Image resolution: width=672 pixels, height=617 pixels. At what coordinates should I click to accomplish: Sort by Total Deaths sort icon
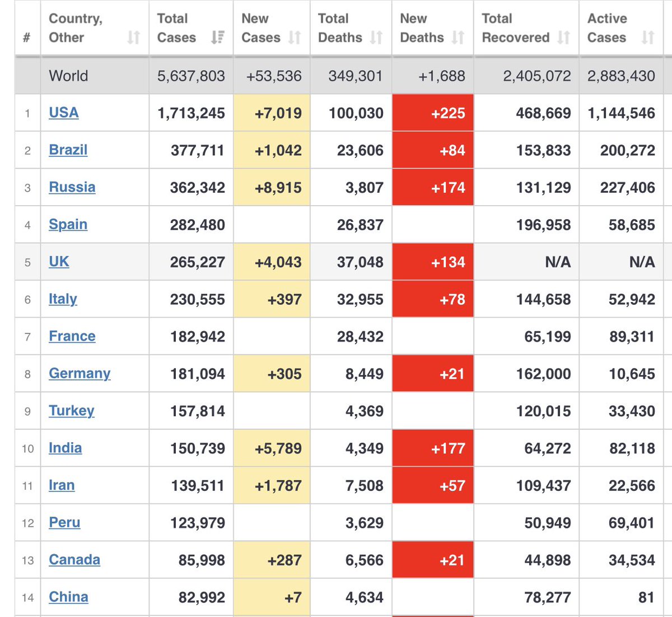[376, 38]
